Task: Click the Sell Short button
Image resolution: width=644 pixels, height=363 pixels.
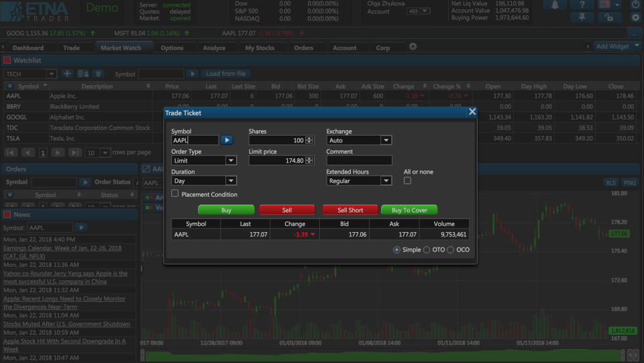Action: click(350, 210)
